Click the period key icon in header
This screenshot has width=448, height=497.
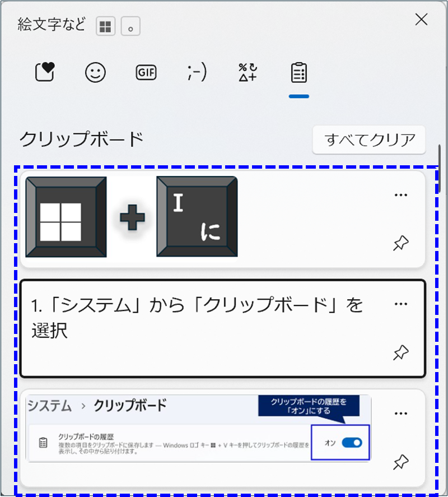click(130, 26)
